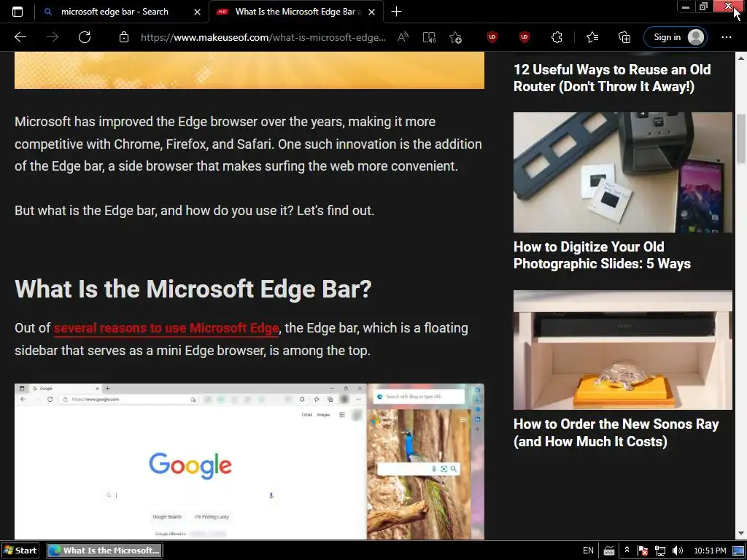Viewport: 747px width, 560px height.
Task: Open How to Digitize Your Old Photographic Slides
Action: [602, 255]
